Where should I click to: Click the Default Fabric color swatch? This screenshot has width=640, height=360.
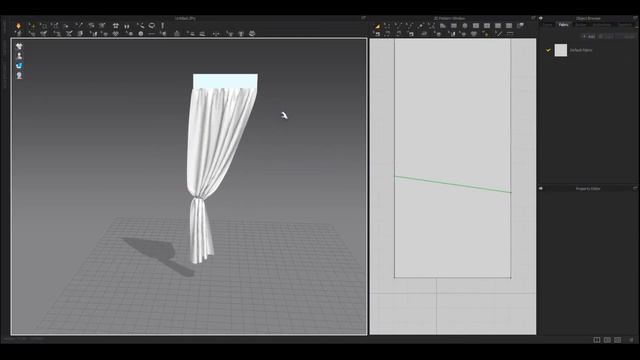pyautogui.click(x=561, y=50)
